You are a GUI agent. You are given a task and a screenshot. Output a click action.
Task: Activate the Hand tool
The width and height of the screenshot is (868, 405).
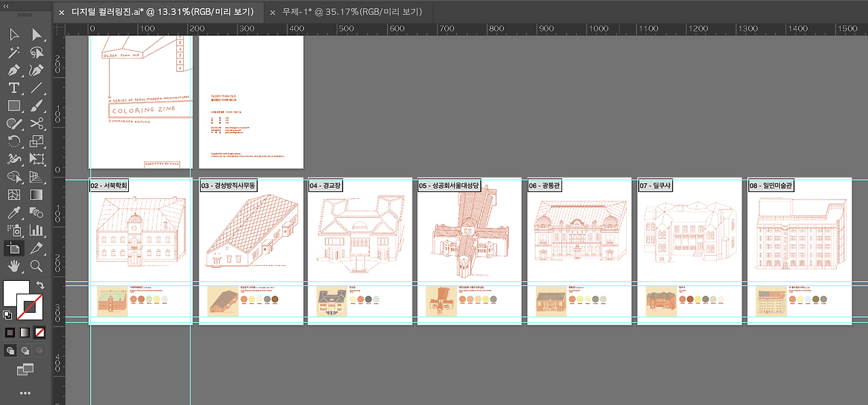(14, 266)
